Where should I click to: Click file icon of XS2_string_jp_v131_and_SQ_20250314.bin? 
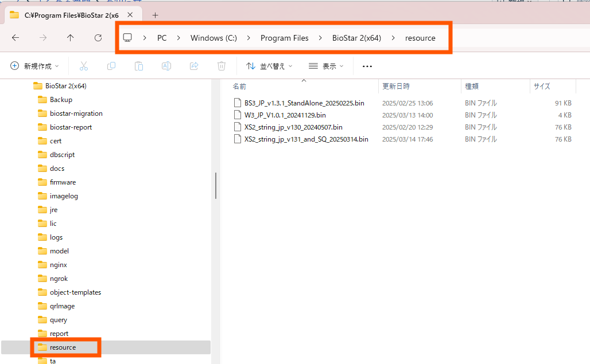click(x=238, y=139)
